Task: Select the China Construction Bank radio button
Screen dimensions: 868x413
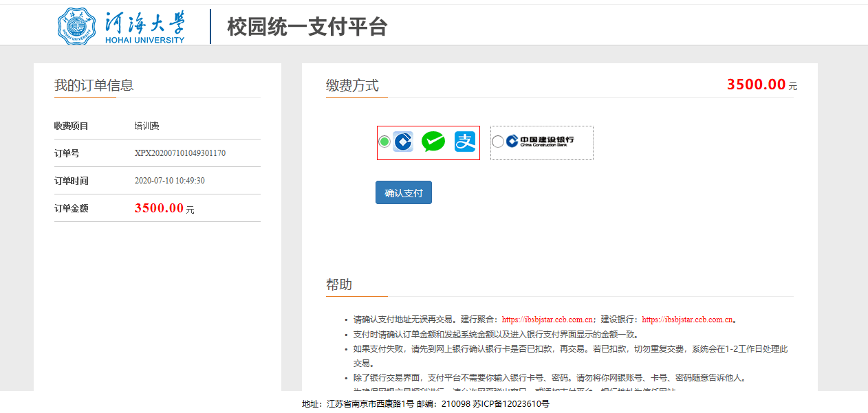Action: click(x=498, y=142)
